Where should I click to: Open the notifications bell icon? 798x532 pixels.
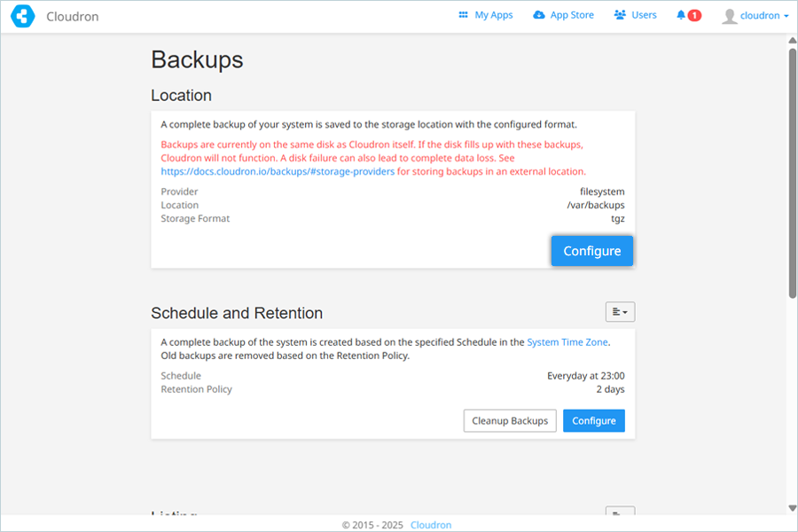681,15
